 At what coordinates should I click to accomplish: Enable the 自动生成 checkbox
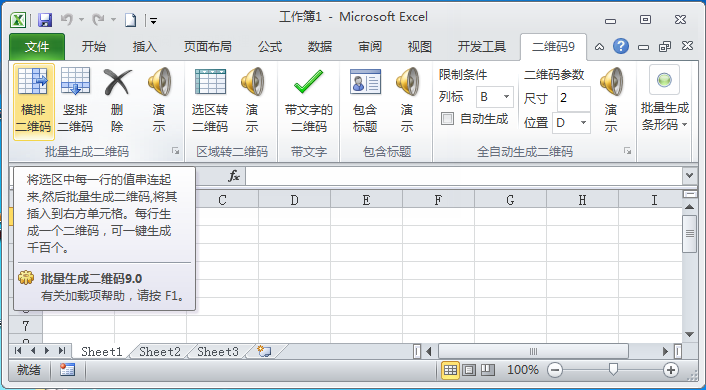[x=448, y=119]
